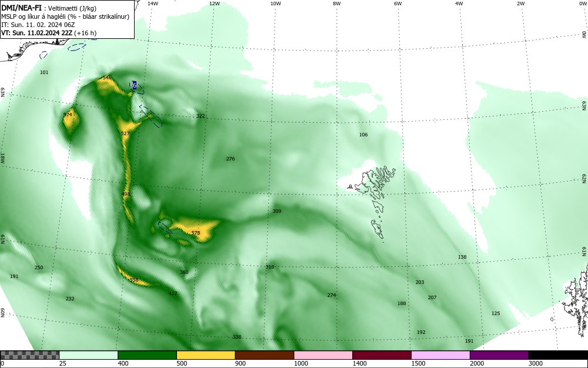
Task: Click the '6W' longitude label
Action: click(398, 4)
